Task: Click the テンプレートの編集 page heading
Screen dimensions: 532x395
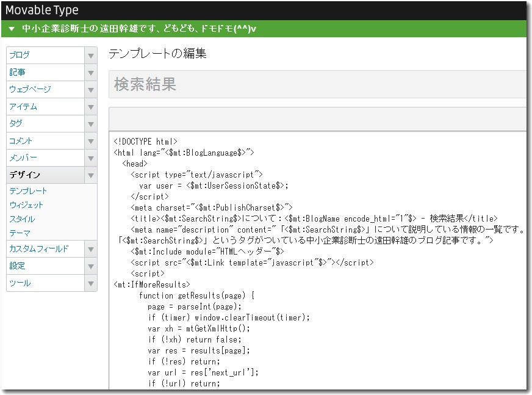Action: coord(157,54)
